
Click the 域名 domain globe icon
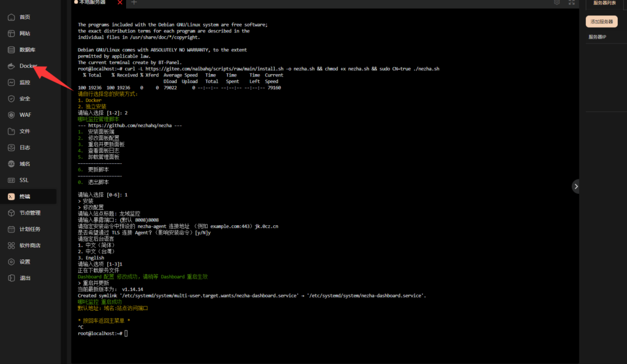(x=11, y=164)
